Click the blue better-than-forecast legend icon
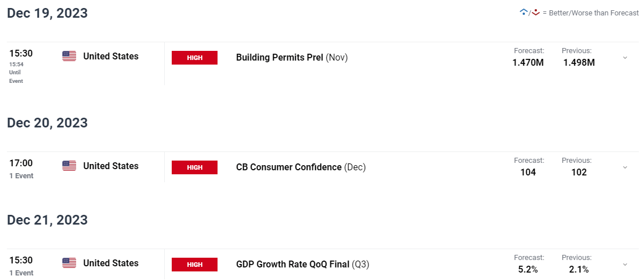Viewport: 644px width, 280px height. [523, 13]
